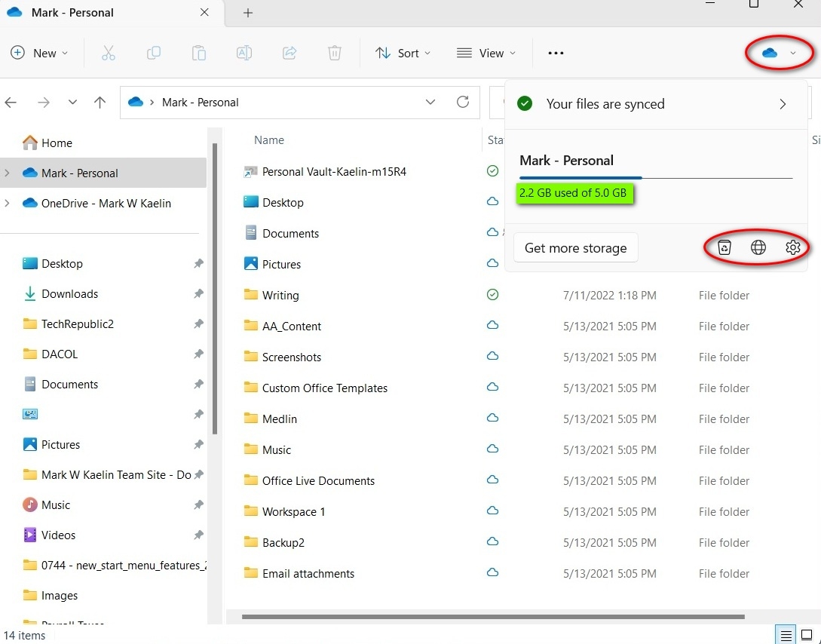Image resolution: width=821 pixels, height=644 pixels.
Task: Click the Get more storage button
Action: 575,247
